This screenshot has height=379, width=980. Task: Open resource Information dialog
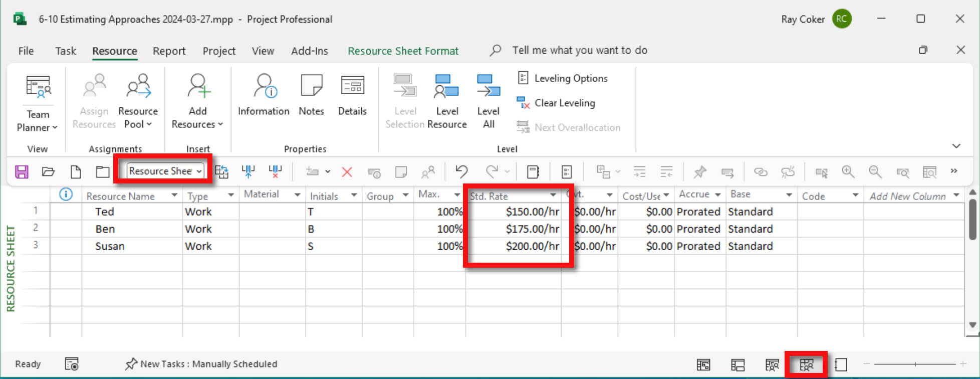264,95
